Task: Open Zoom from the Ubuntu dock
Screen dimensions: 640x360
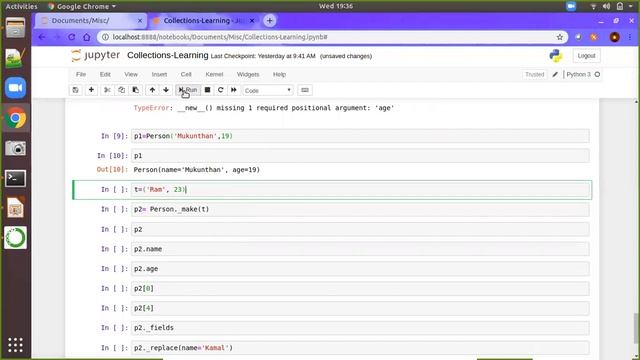Action: click(16, 88)
